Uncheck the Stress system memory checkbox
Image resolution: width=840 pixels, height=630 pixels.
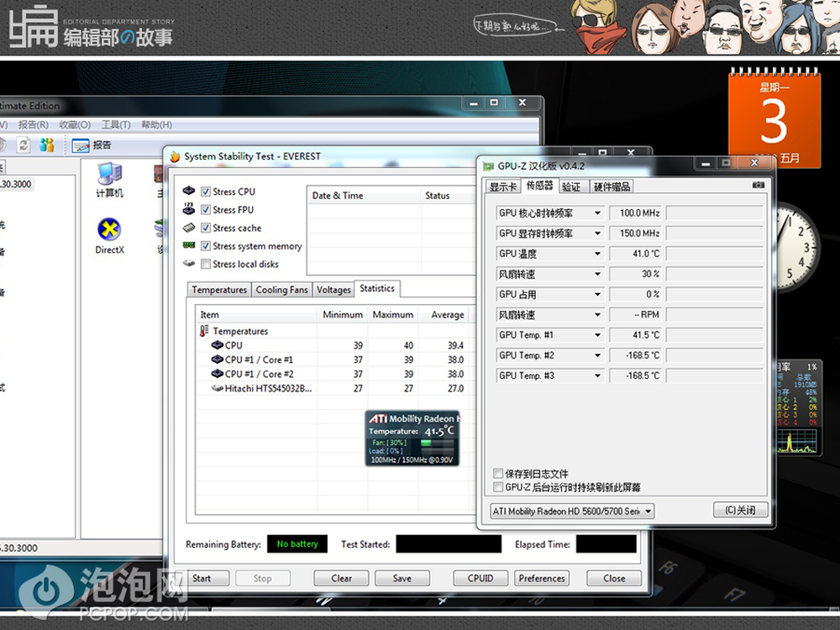click(206, 246)
